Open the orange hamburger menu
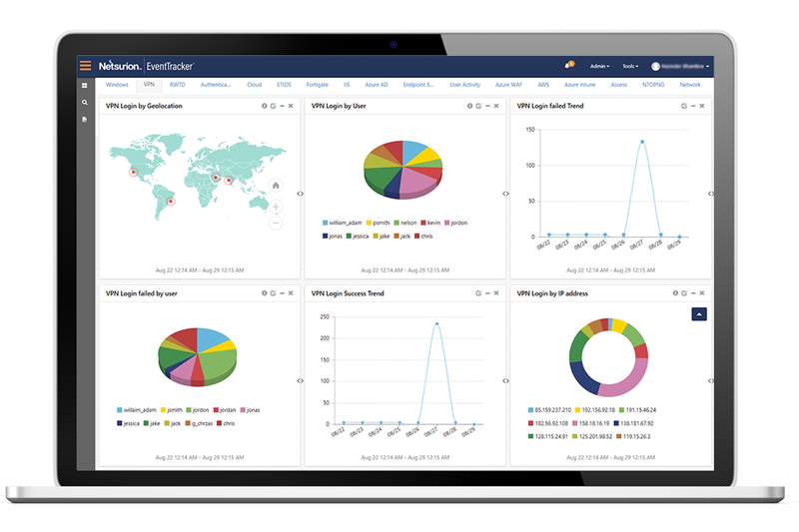 click(x=85, y=66)
